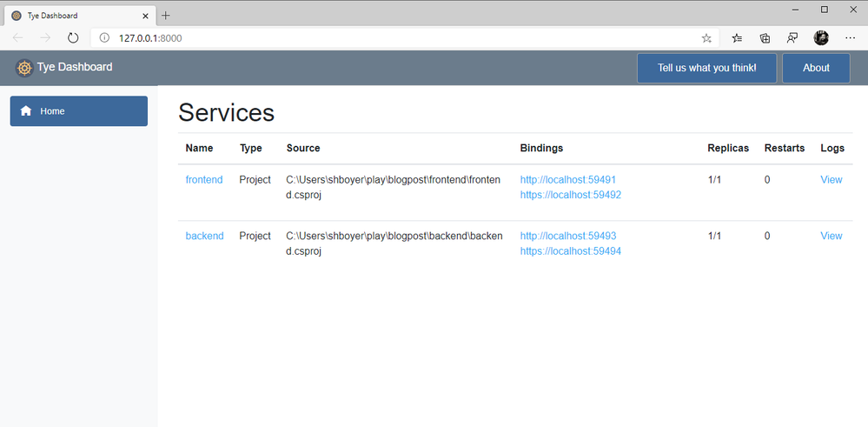The width and height of the screenshot is (868, 427).
Task: Open the Collections icon in browser toolbar
Action: point(765,38)
